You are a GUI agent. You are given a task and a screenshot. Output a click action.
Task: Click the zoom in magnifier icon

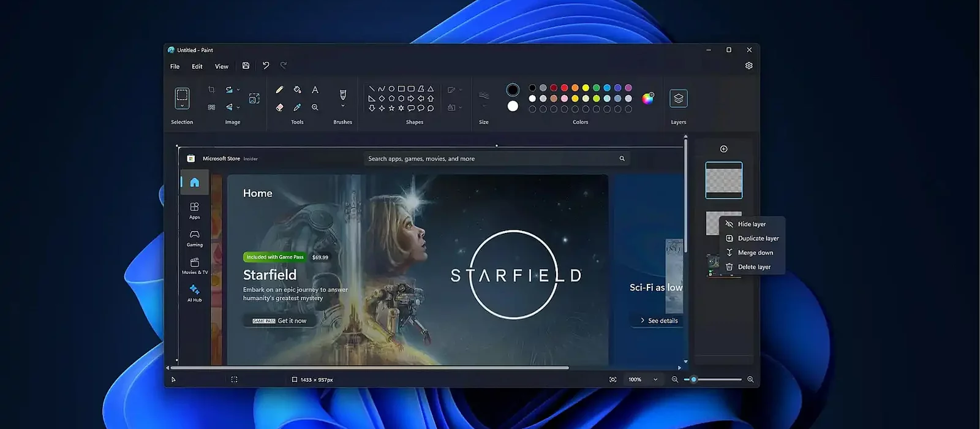[750, 379]
